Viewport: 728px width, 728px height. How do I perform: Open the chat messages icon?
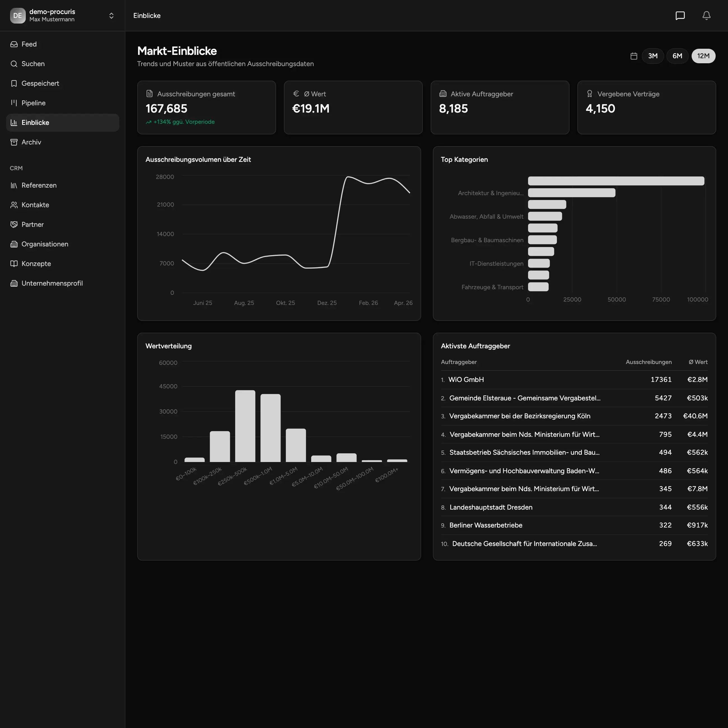pos(680,15)
